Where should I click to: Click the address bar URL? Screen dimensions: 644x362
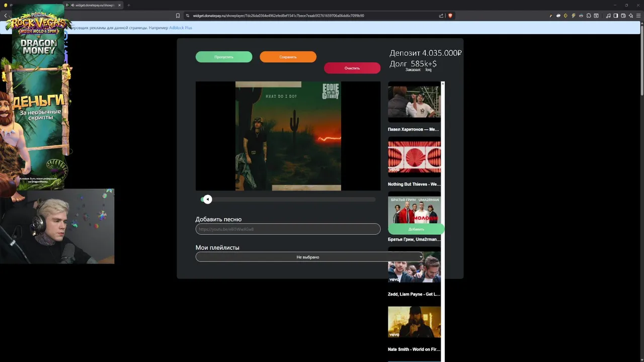(x=278, y=16)
